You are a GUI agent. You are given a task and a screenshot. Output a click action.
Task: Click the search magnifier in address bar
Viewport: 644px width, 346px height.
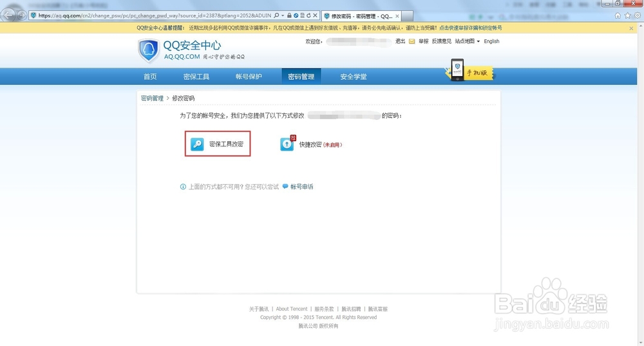[x=276, y=15]
